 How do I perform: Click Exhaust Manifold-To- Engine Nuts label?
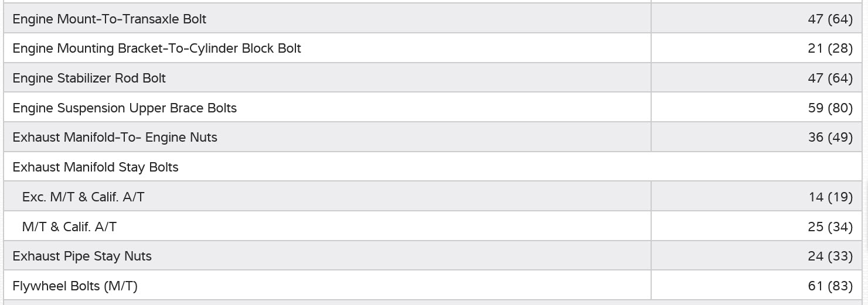115,138
